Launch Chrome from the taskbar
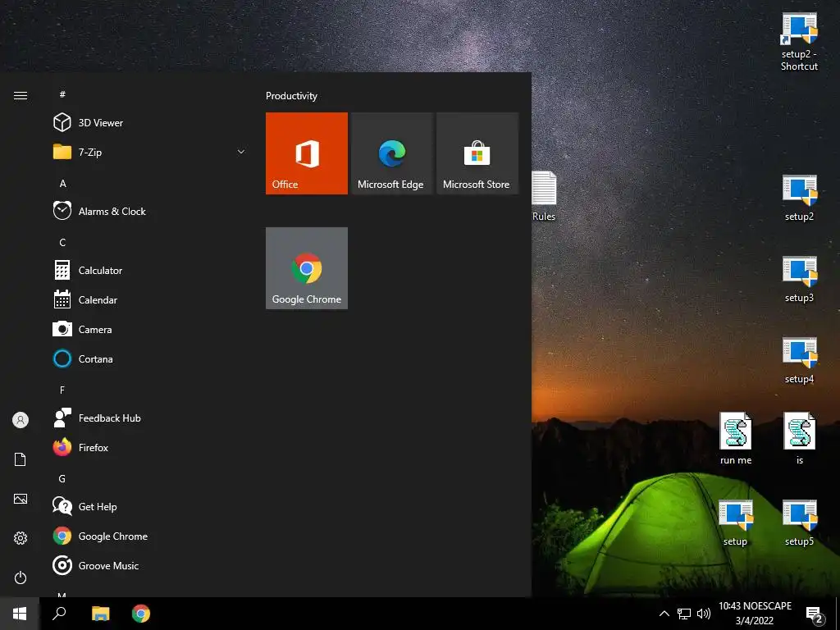This screenshot has width=840, height=630. (x=141, y=614)
